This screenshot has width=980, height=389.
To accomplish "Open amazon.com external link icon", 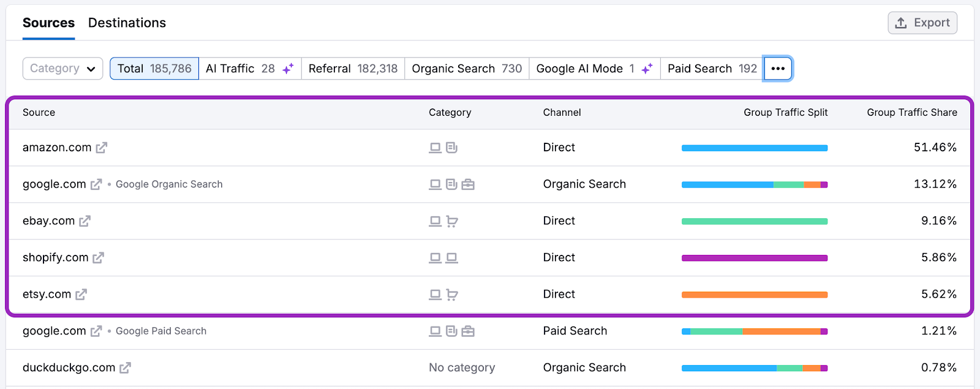I will [101, 148].
